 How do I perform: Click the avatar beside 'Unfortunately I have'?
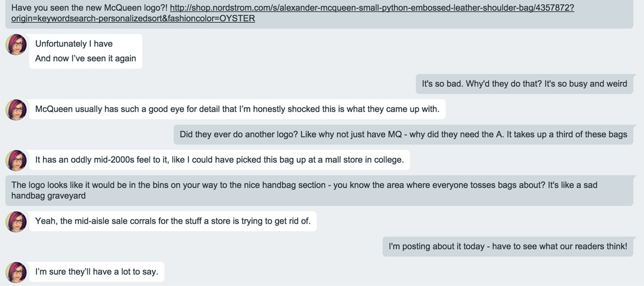[16, 45]
